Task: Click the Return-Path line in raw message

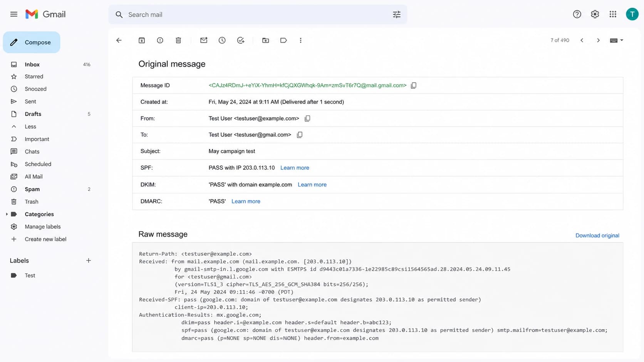Action: [195, 254]
